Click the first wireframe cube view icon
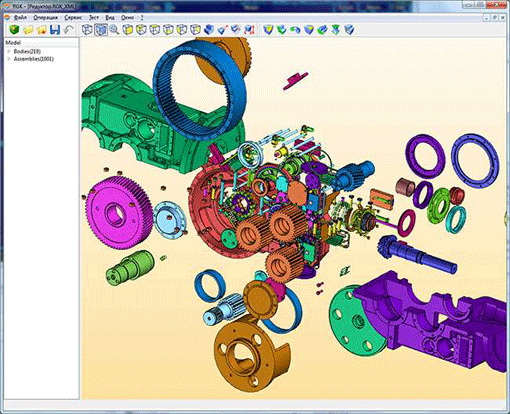510x414 pixels. (87, 30)
